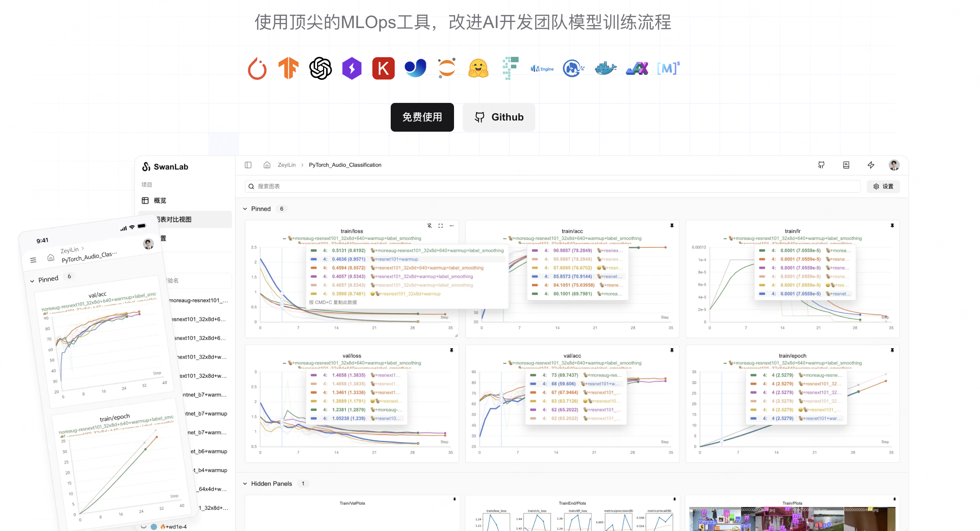Screen dimensions: 980x531
Task: Open the ZeyiLin breadcrumb link
Action: coord(287,165)
